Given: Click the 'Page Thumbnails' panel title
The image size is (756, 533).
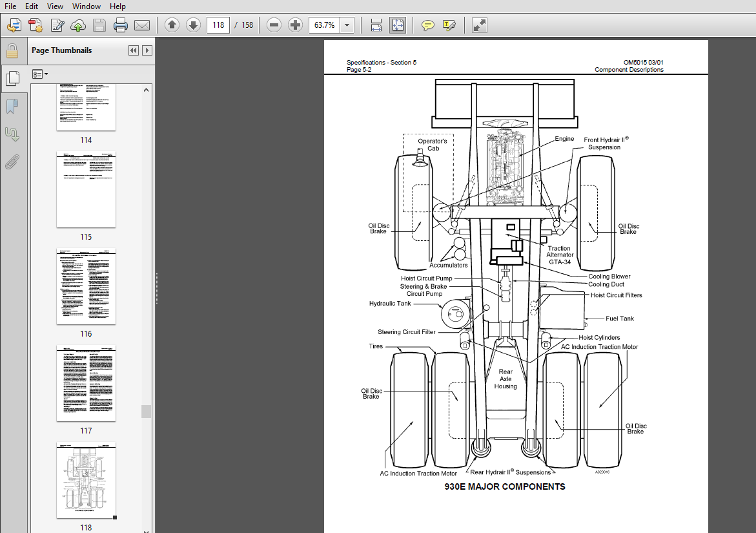Looking at the screenshot, I should (x=62, y=50).
